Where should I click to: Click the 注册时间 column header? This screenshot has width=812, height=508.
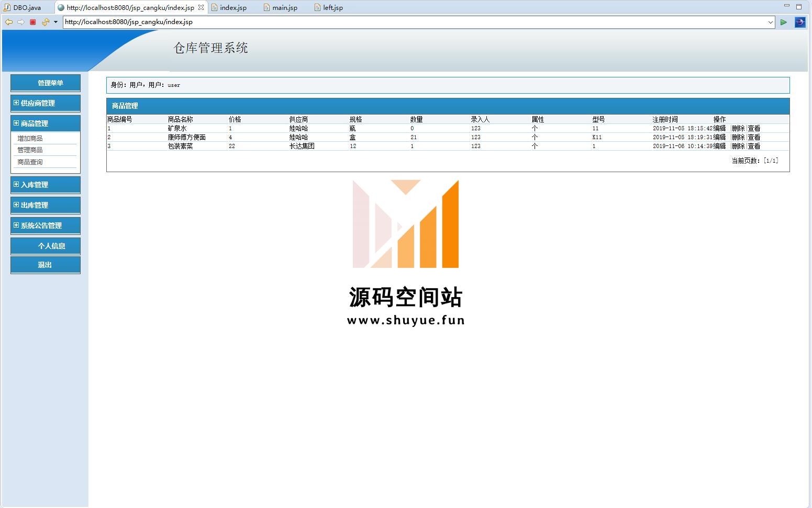click(x=665, y=119)
